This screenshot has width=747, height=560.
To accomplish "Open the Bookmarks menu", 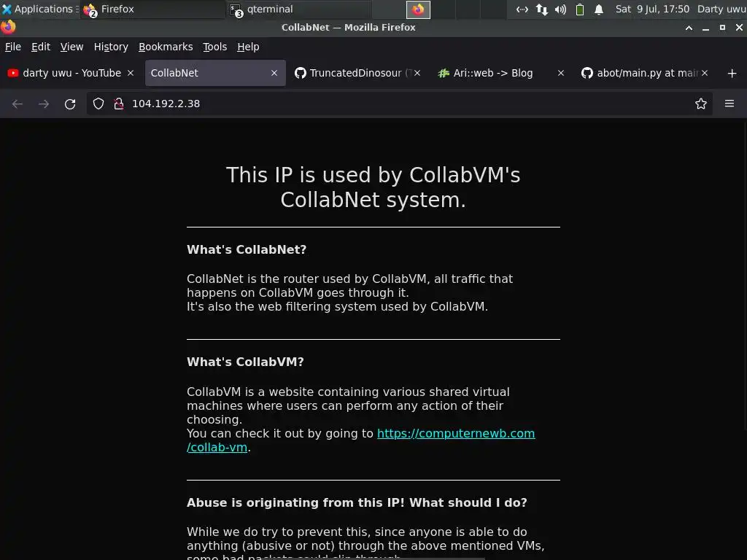I will pos(166,47).
